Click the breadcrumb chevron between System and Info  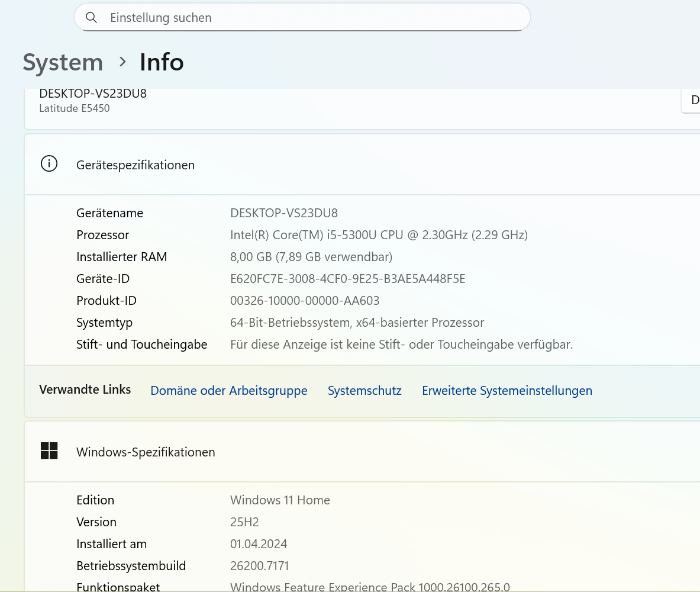[x=122, y=62]
